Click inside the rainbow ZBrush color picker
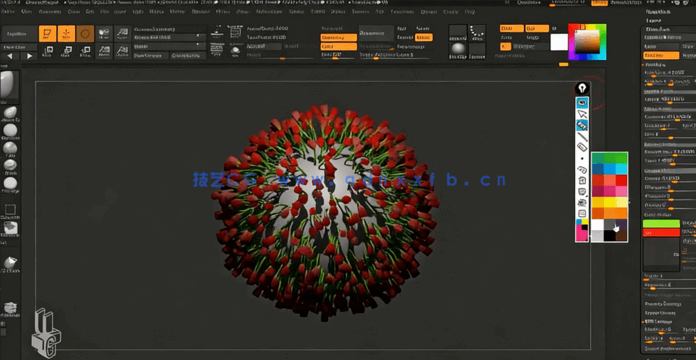 tap(587, 42)
